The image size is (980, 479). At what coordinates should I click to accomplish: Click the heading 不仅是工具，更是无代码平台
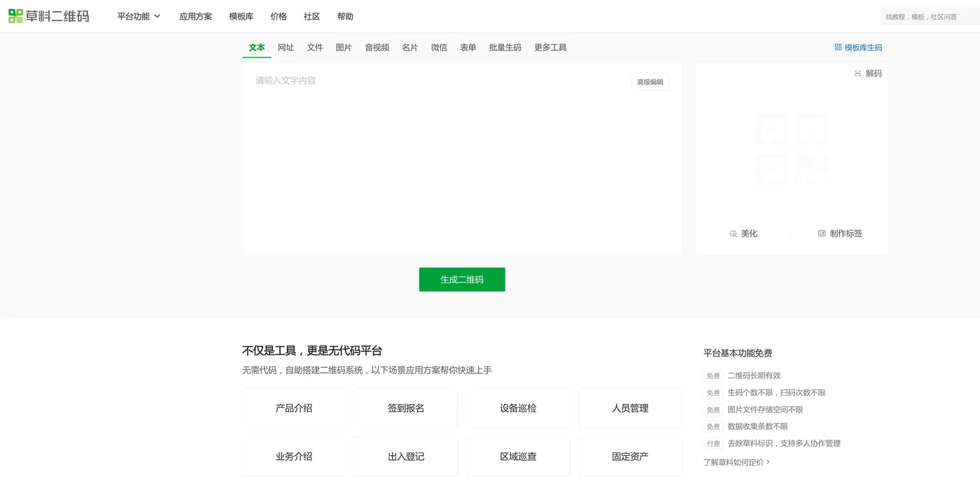[x=312, y=351]
